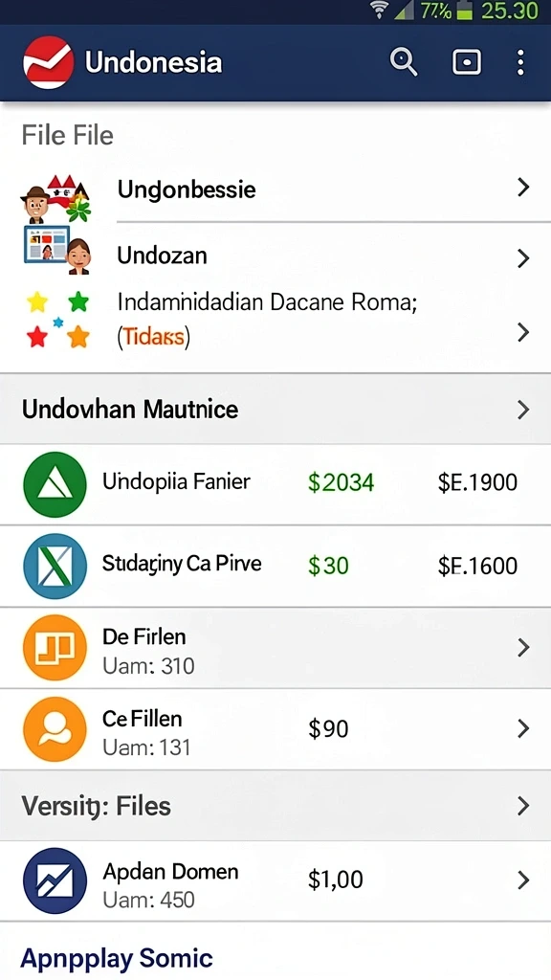Open the orange De Firlen icon
This screenshot has height=980, width=551.
[x=55, y=648]
